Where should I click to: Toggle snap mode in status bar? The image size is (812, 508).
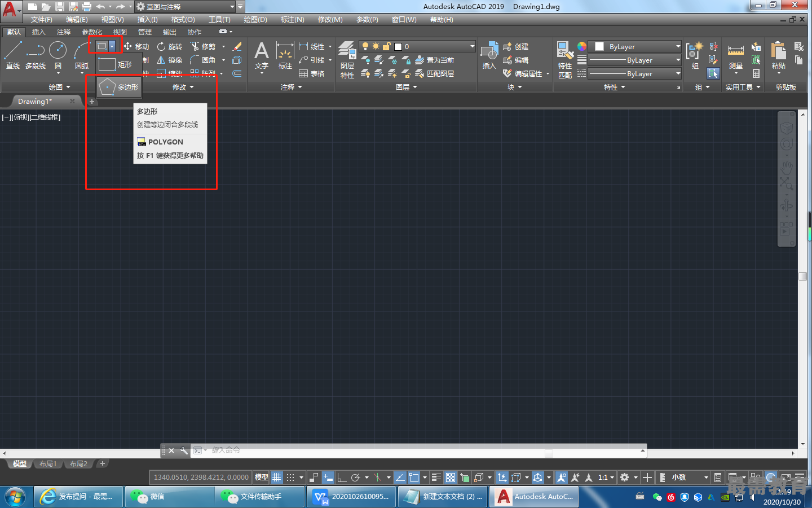click(x=290, y=478)
